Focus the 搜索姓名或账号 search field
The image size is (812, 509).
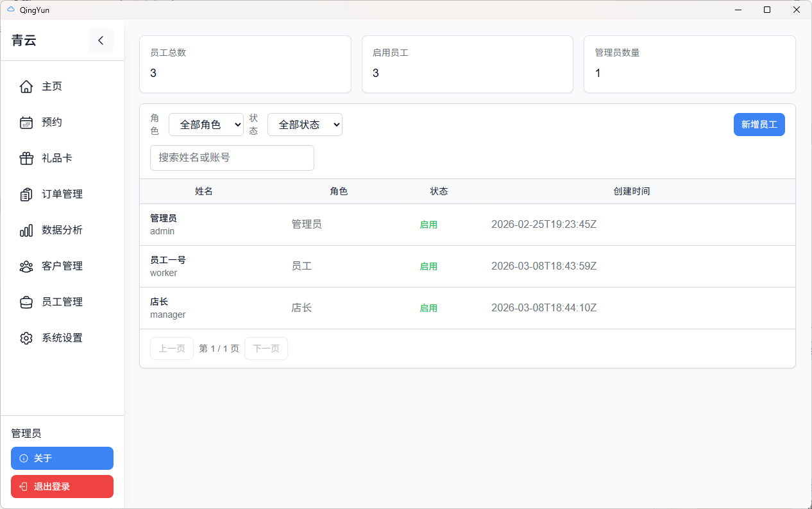point(232,158)
